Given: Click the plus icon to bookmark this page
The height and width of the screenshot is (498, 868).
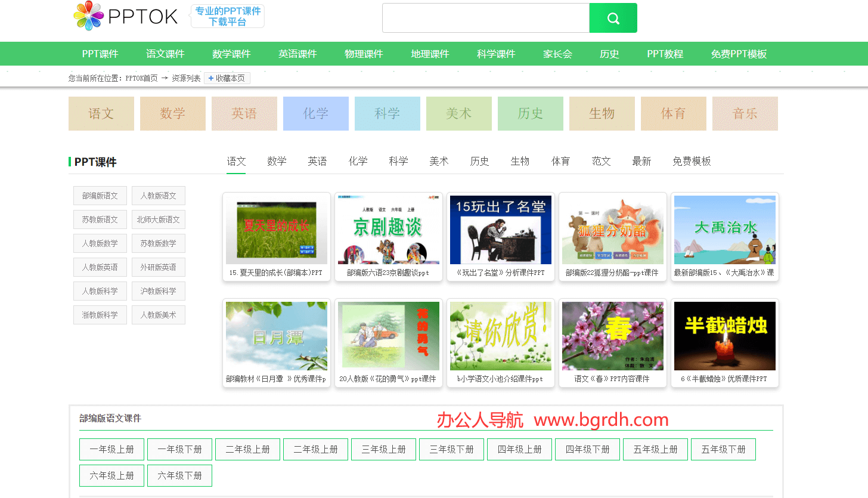Looking at the screenshot, I should click(x=210, y=78).
